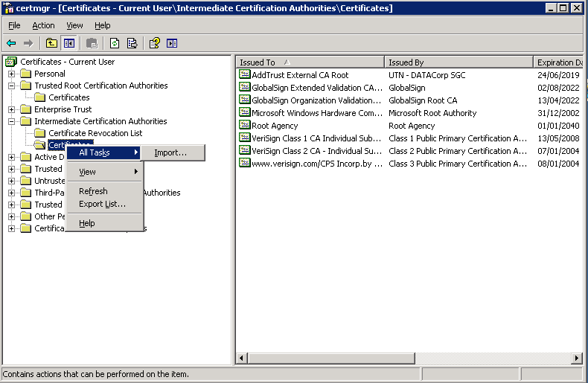Click the Export List toolbar icon

point(132,43)
